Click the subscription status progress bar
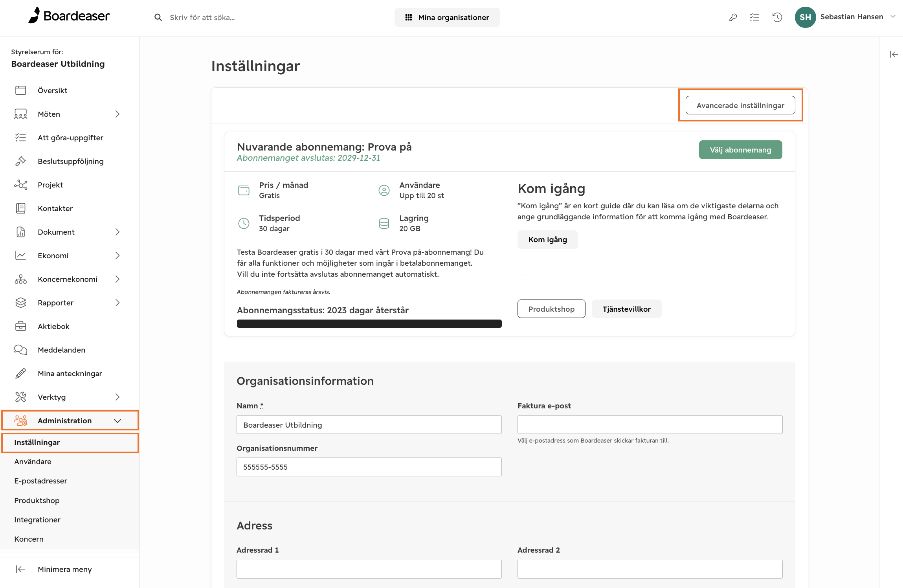The image size is (903, 588). [369, 323]
